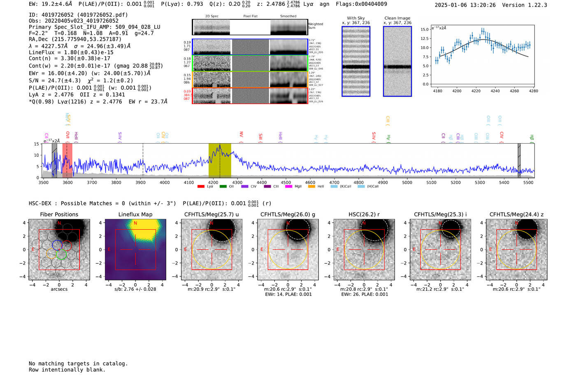Click the Clean Image 2D cutout
576x392 pixels.
397,61
